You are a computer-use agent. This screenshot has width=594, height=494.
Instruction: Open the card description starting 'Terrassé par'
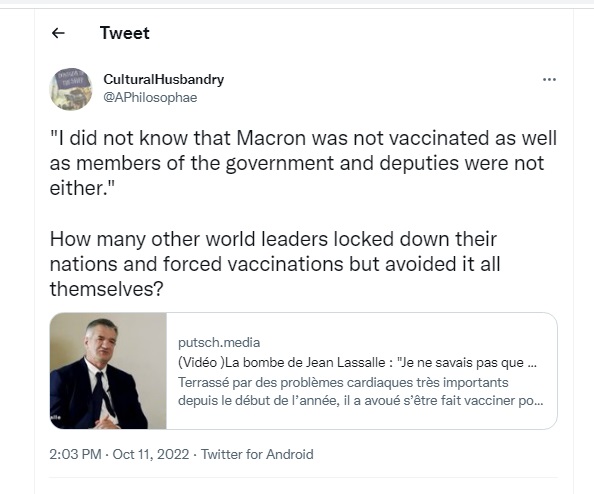tap(361, 391)
